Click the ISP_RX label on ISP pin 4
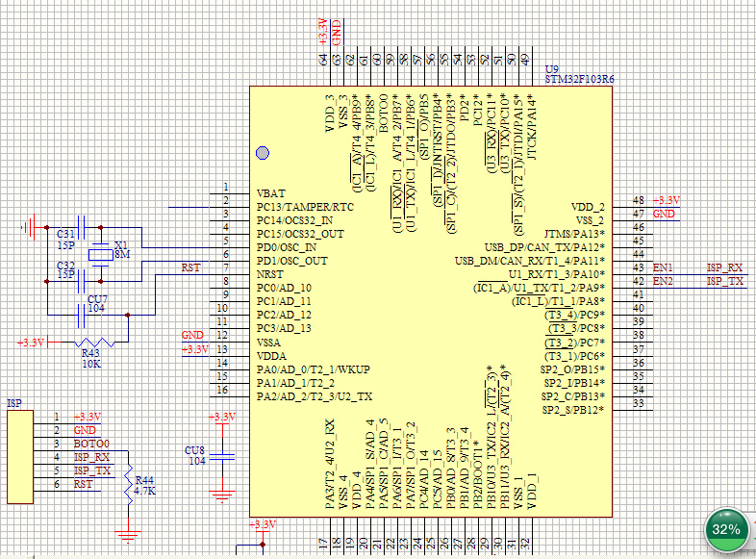 91,457
